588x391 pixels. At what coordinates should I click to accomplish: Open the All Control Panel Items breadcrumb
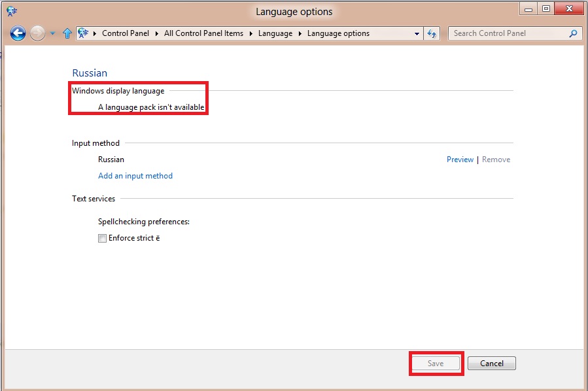pyautogui.click(x=203, y=33)
